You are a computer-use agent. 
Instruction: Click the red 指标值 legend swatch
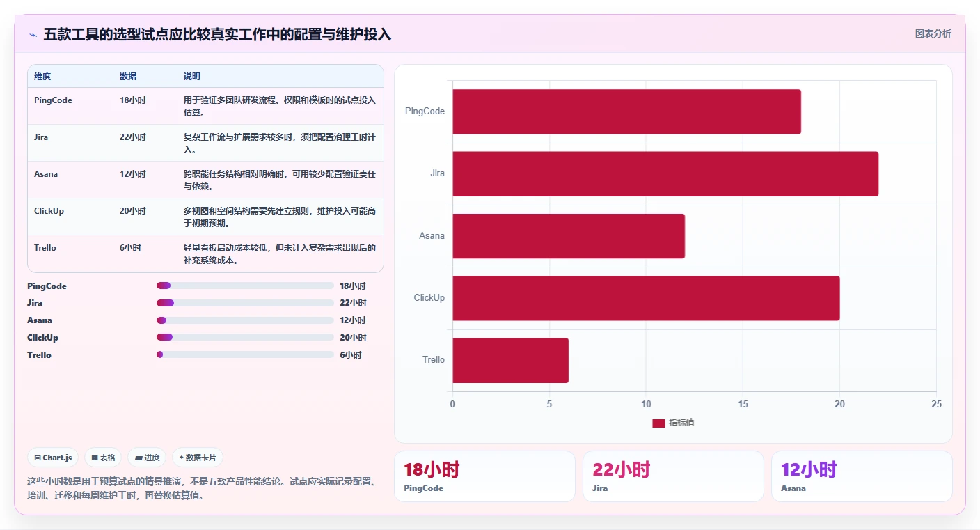pos(658,423)
